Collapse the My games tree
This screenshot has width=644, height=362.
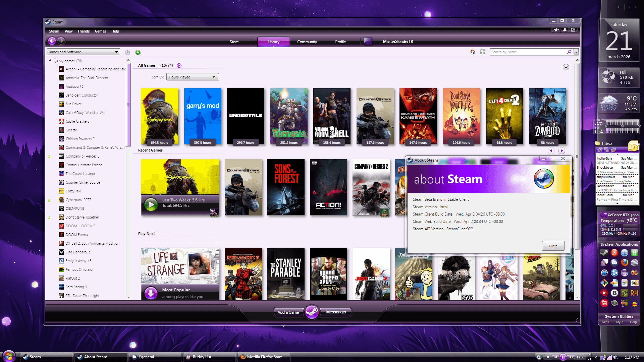coord(50,61)
